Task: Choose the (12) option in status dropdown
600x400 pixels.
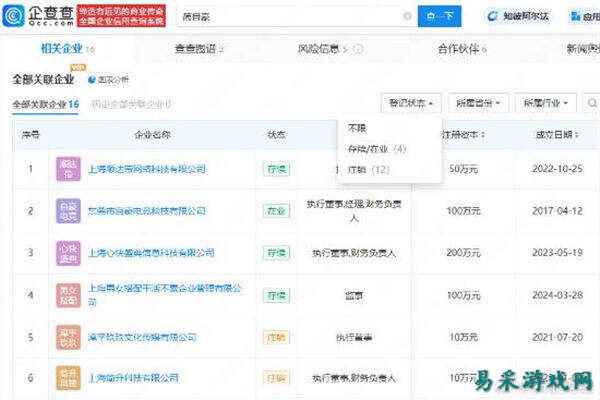Action: pos(368,169)
